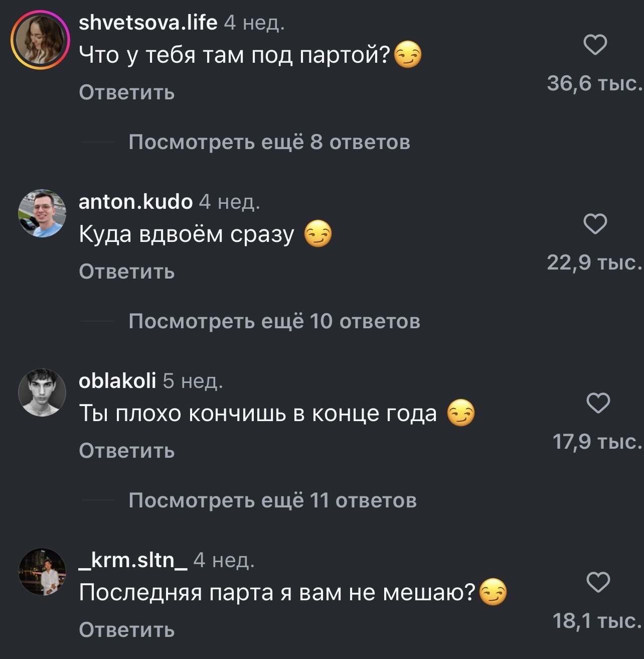
Task: Like oblakoli's comment using the heart icon
Action: coord(598,403)
